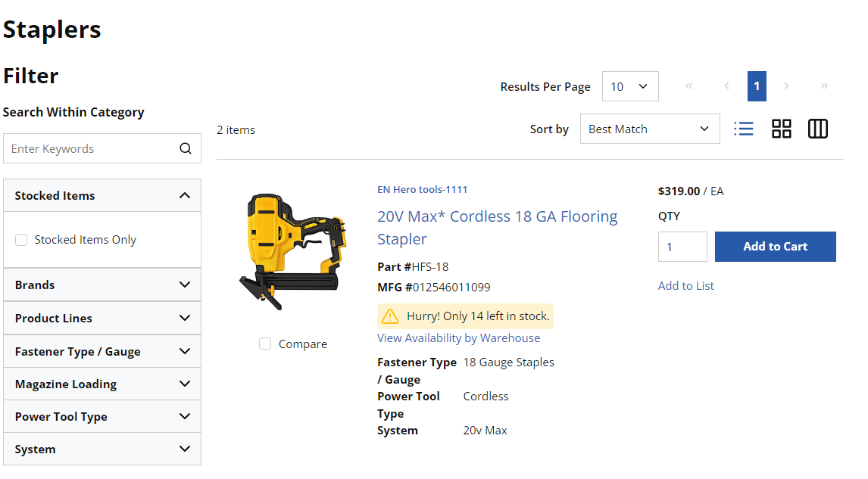Open the Results Per Page dropdown
Viewport: 868px width, 479px height.
(630, 86)
